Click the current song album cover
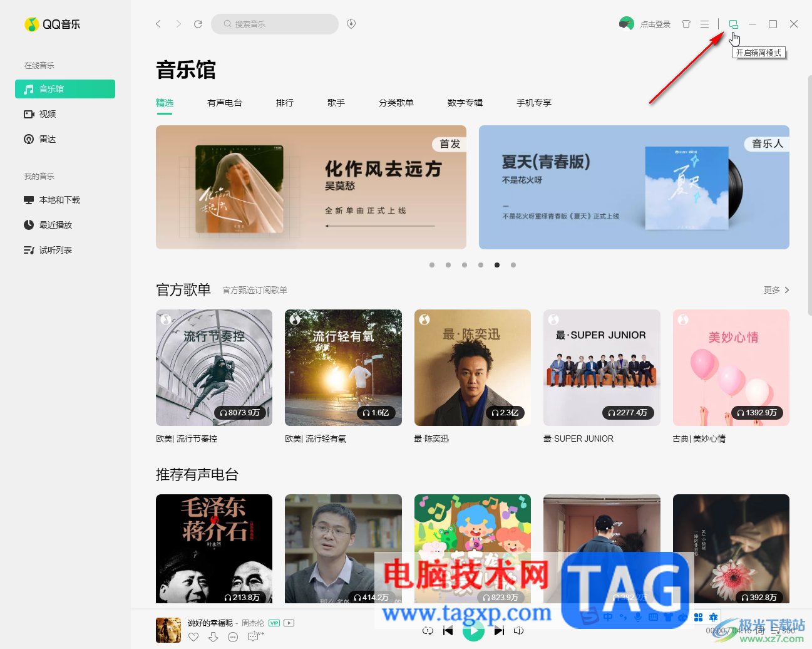Image resolution: width=812 pixels, height=649 pixels. [168, 630]
